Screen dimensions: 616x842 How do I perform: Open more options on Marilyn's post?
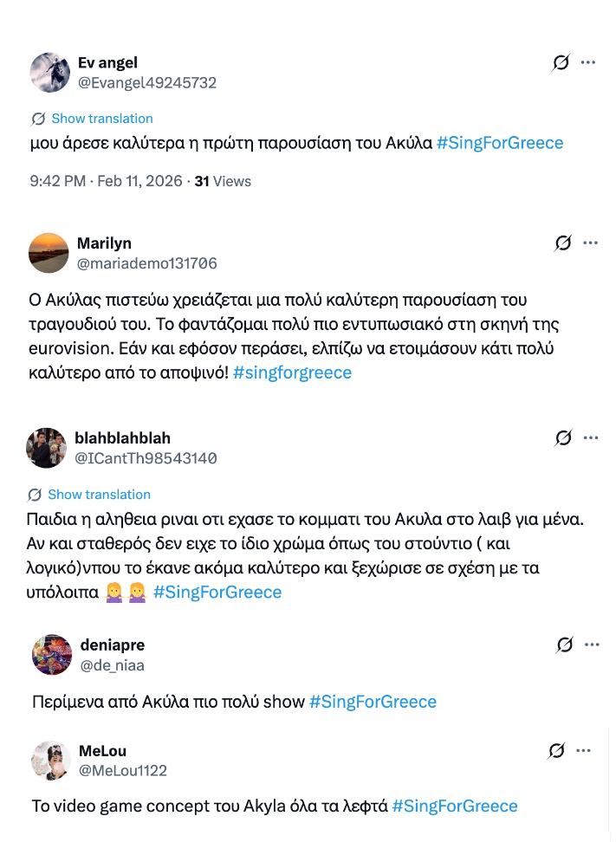590,243
